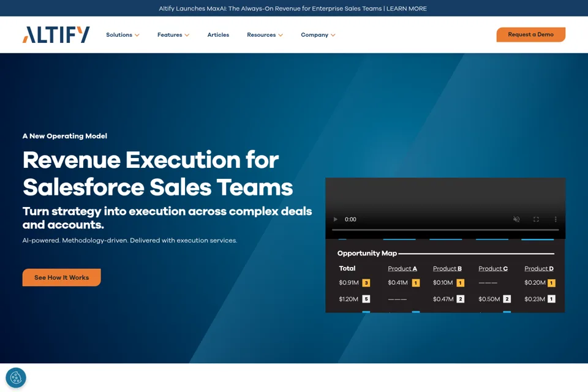Screen dimensions: 588x392
Task: Open the Features menu label
Action: tap(170, 34)
